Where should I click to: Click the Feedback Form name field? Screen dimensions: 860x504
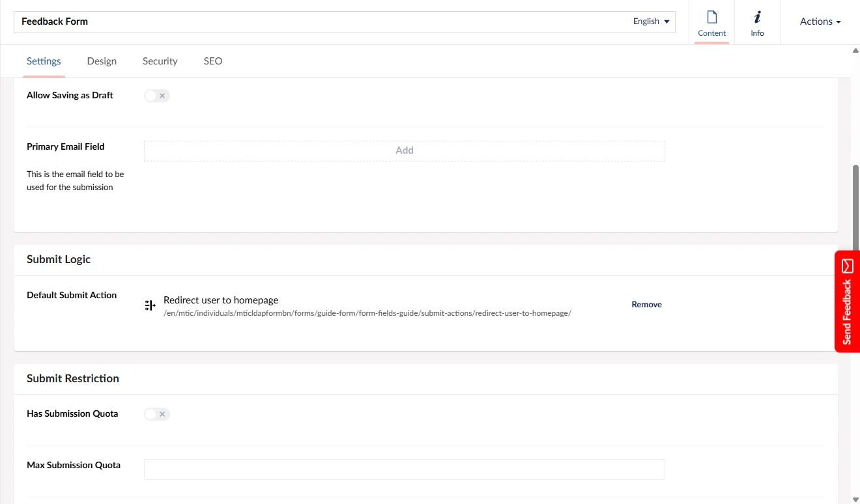point(319,21)
